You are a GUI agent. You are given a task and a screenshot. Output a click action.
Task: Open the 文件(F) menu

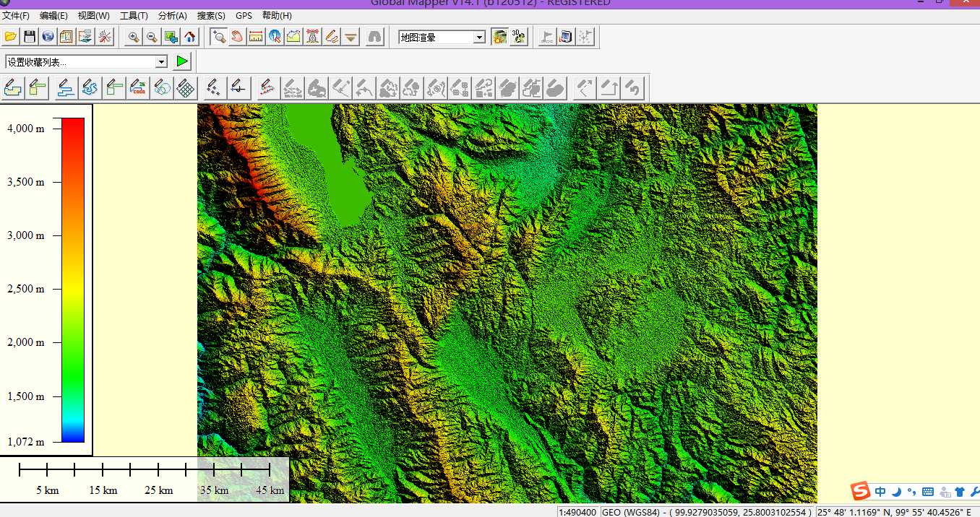click(16, 16)
